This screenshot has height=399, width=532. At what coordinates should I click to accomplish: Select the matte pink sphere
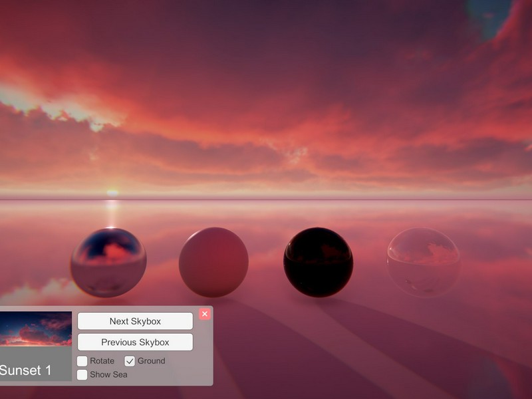click(213, 262)
